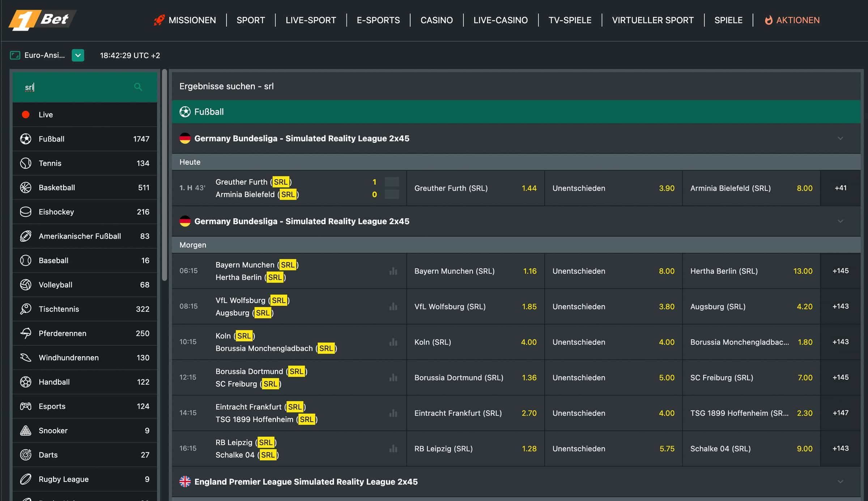The height and width of the screenshot is (501, 868).
Task: Click the Tennis category icon
Action: pos(26,163)
